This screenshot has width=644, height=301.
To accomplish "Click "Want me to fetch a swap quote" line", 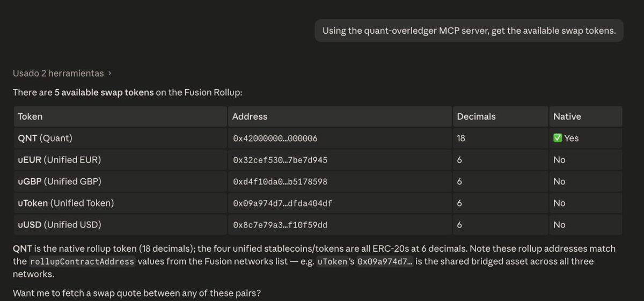I will (x=137, y=293).
